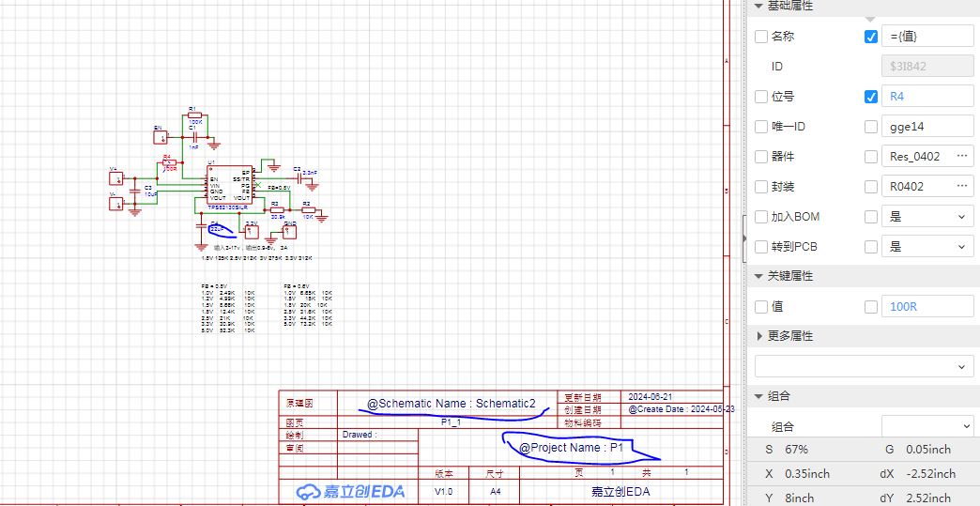
Task: Click the 嘉立创EDA cloud logo in title block
Action: click(x=350, y=492)
